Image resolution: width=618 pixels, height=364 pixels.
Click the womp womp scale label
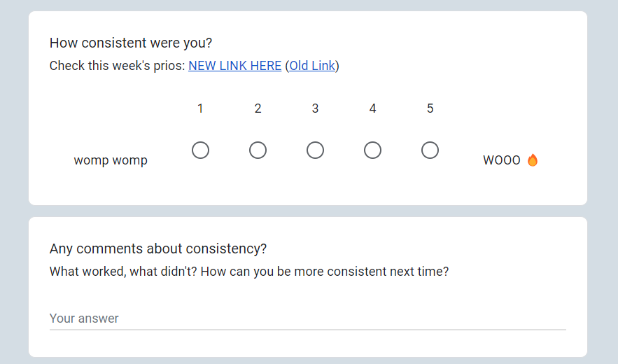click(x=111, y=160)
